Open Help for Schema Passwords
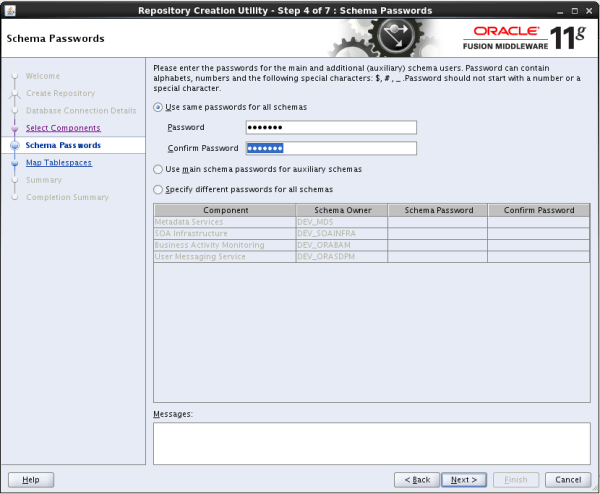Screen dimensions: 600x494 [31, 479]
